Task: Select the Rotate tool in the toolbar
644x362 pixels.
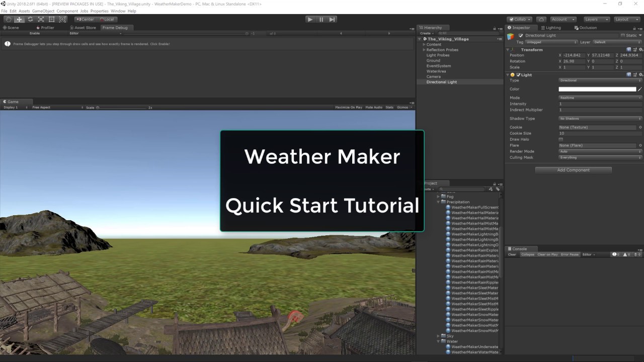Action: [x=30, y=19]
